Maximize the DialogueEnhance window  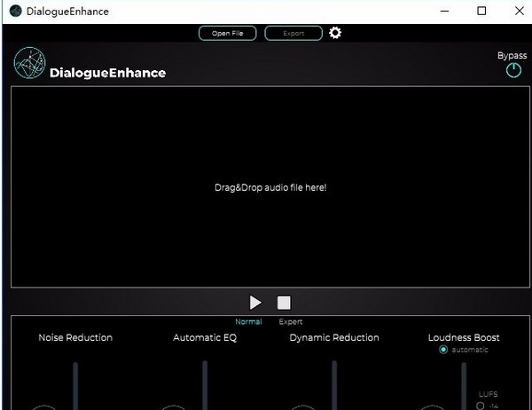point(481,12)
